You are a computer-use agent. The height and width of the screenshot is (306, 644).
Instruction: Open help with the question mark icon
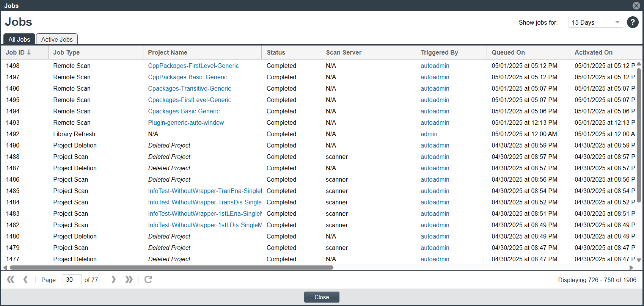[632, 22]
